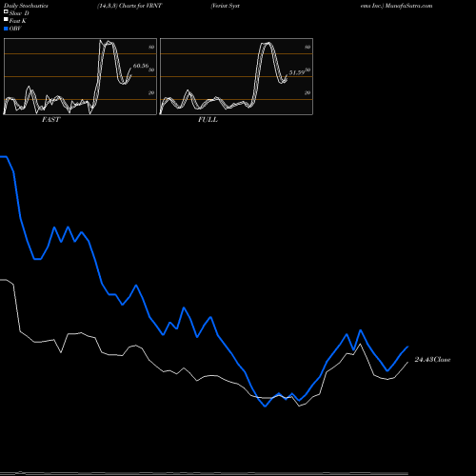
Task: Click the 80 axis label in FAST chart
Action: (x=151, y=47)
